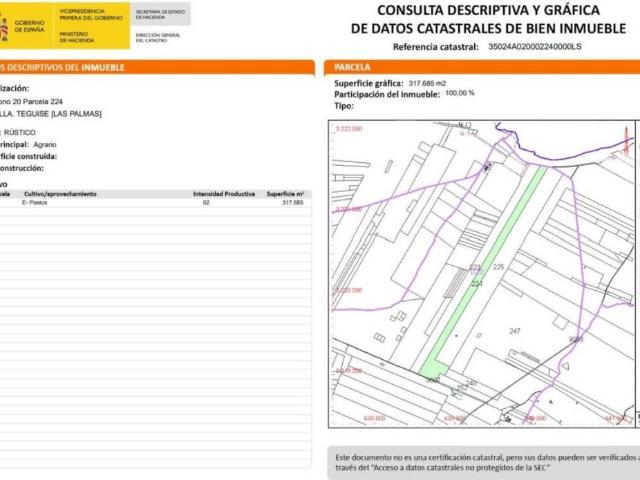This screenshot has width=640, height=480.
Task: Click the north arrow on the map
Action: click(466, 127)
